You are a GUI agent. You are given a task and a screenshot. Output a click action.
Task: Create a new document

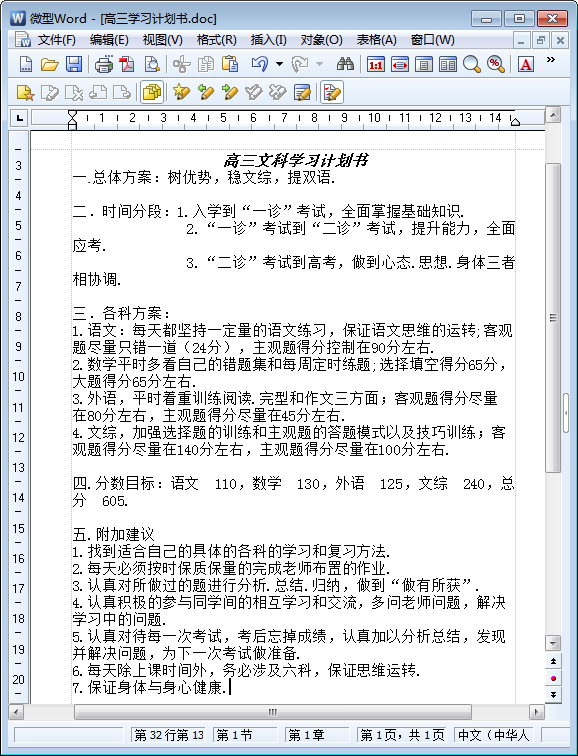[26, 64]
